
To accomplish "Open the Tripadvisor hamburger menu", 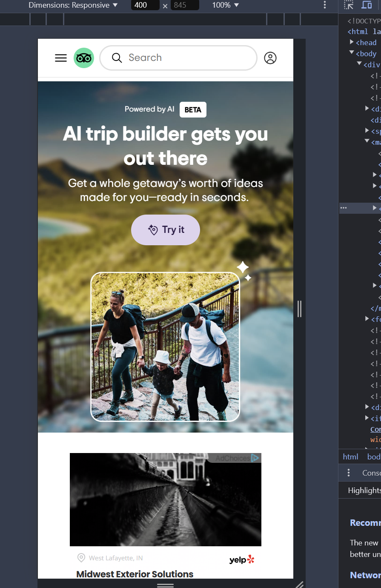I will coord(61,58).
